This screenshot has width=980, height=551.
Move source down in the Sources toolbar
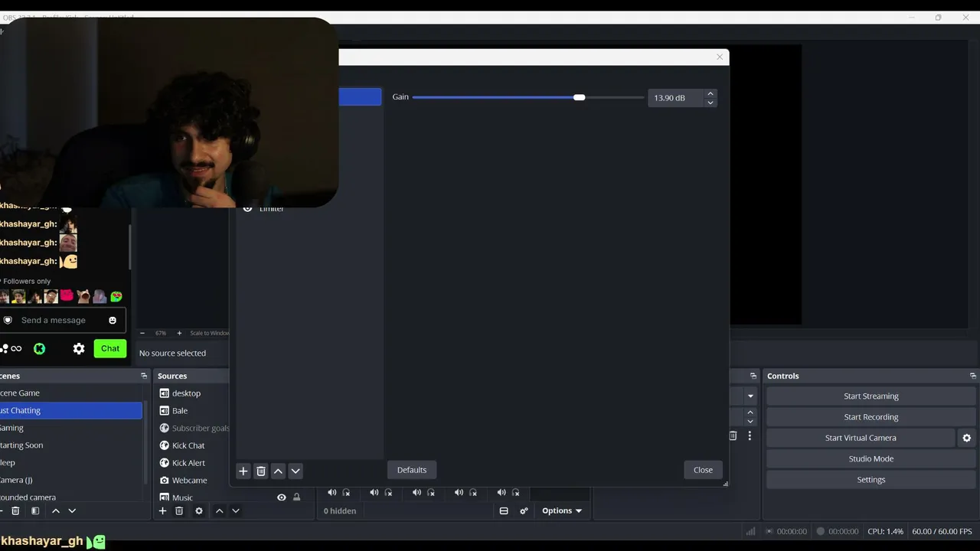pos(236,510)
